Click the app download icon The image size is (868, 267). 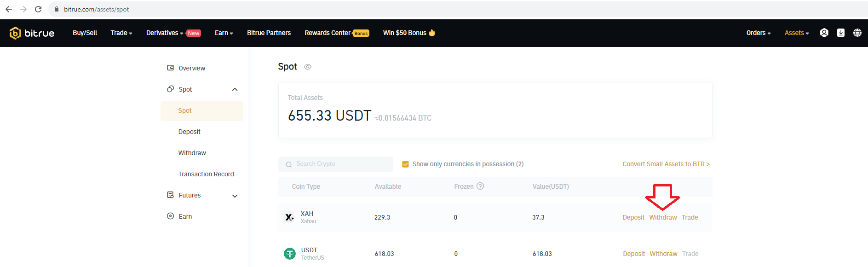click(x=840, y=33)
